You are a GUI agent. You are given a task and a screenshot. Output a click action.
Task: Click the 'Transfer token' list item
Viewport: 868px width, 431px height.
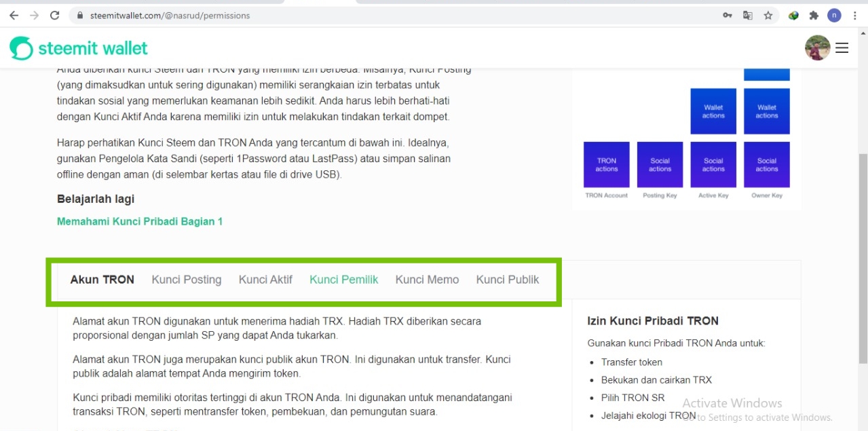pyautogui.click(x=632, y=362)
